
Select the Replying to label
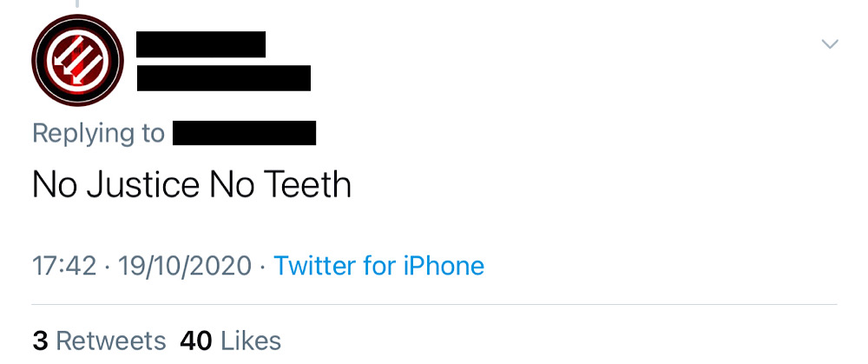coord(99,134)
